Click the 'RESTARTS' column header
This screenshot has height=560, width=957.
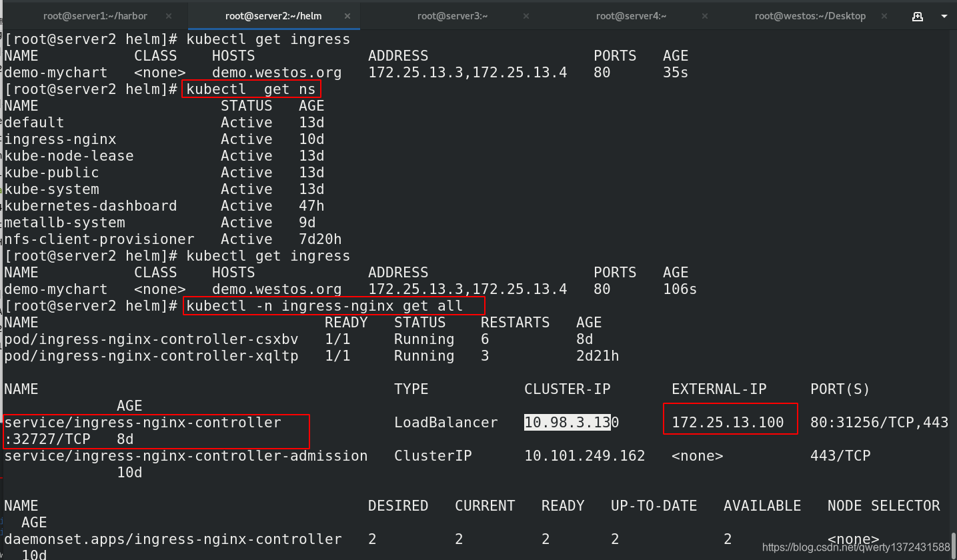515,323
